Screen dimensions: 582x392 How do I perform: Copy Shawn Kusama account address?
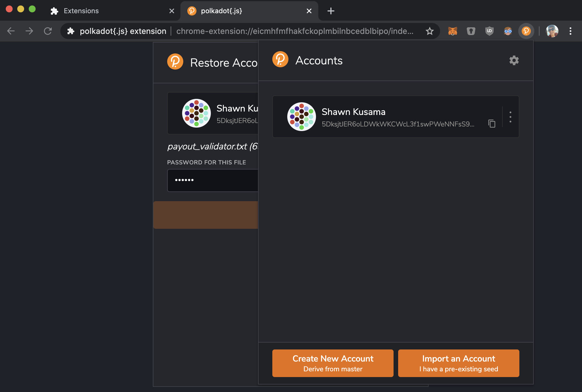[x=492, y=124]
